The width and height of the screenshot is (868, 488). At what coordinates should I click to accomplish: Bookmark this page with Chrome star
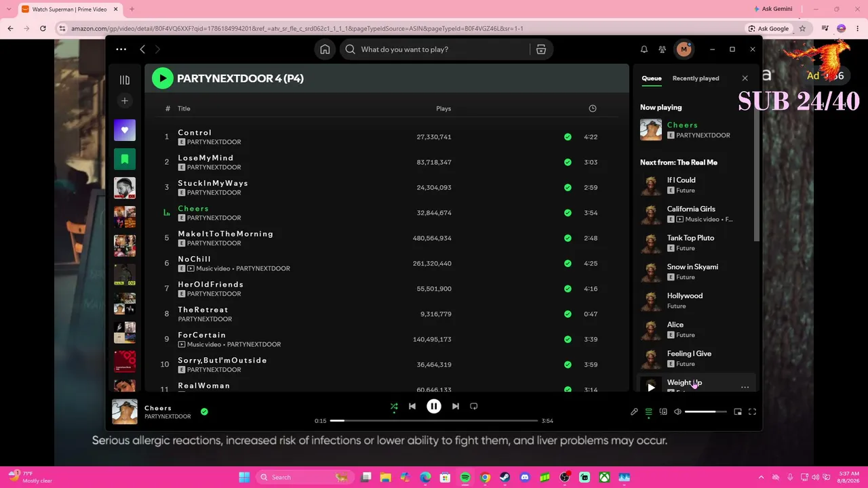coord(802,28)
